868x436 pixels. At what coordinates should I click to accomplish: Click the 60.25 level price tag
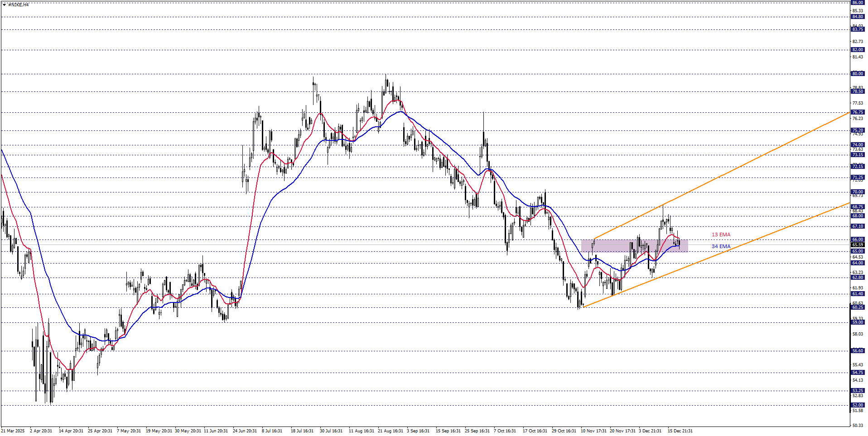(858, 307)
